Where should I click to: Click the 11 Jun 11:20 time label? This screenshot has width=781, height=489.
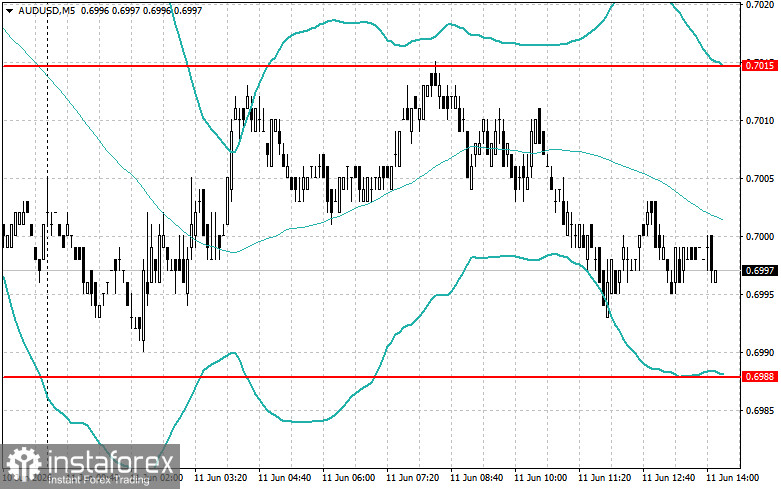[x=605, y=478]
